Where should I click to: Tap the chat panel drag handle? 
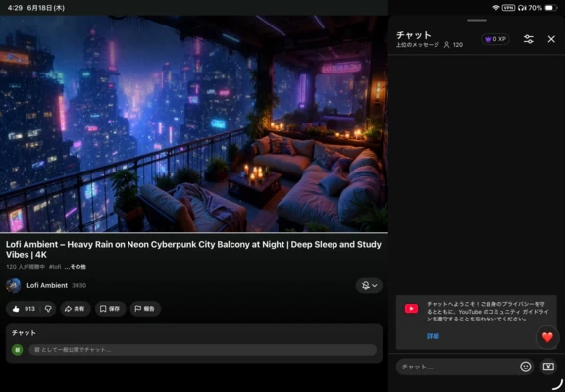[x=477, y=21]
